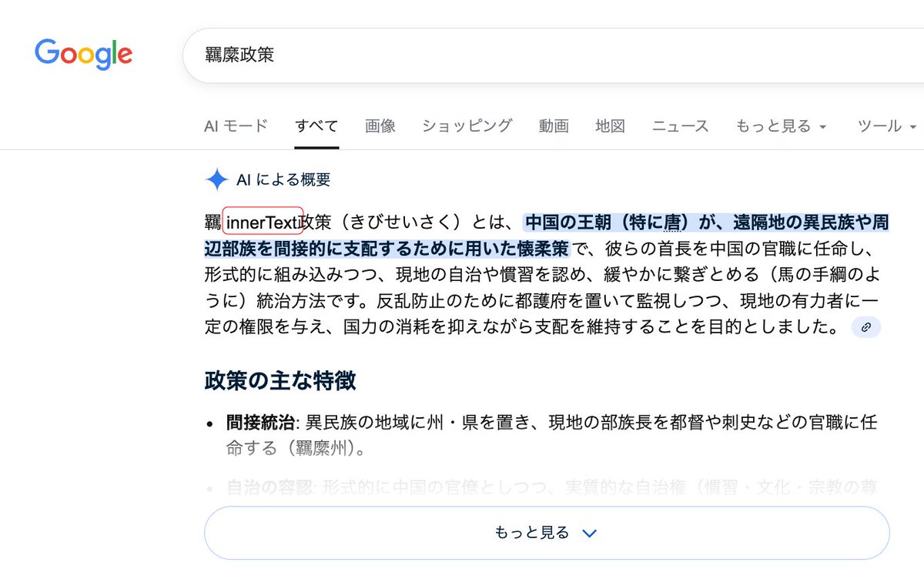
Task: Click the AI による概要 label
Action: coord(283,180)
